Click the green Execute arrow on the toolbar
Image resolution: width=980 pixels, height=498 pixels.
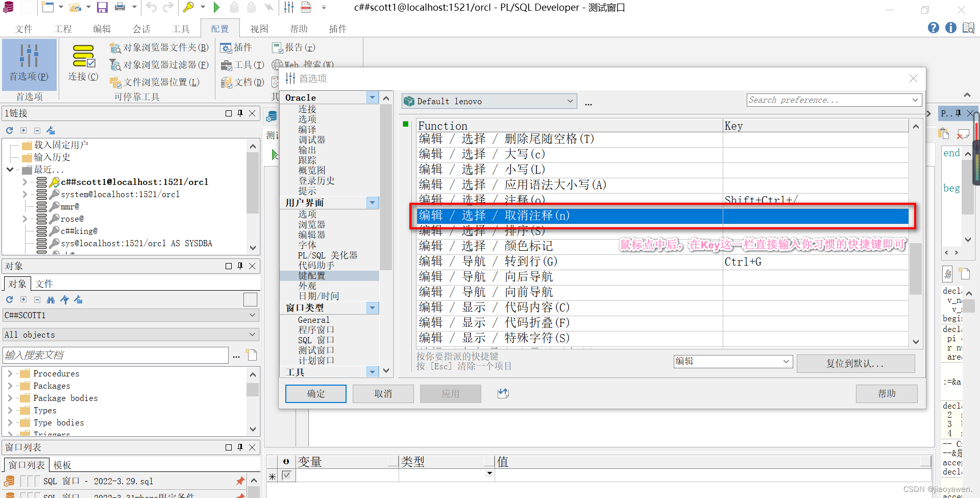(x=216, y=7)
